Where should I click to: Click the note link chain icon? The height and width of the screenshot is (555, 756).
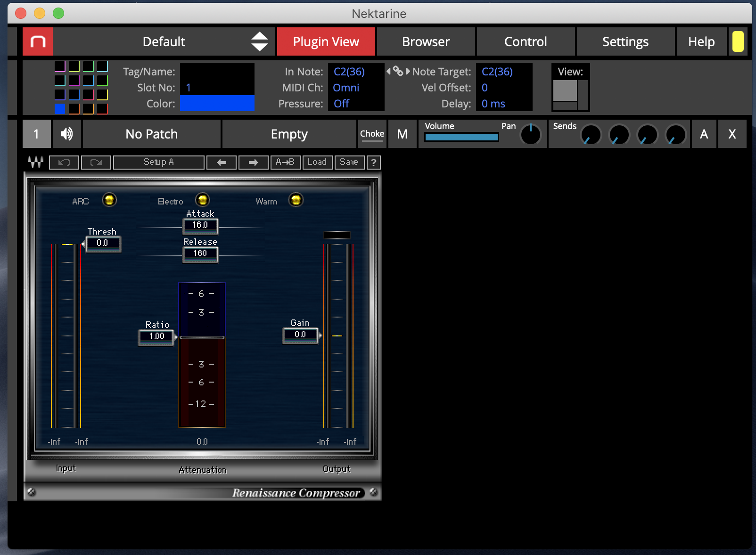[398, 71]
